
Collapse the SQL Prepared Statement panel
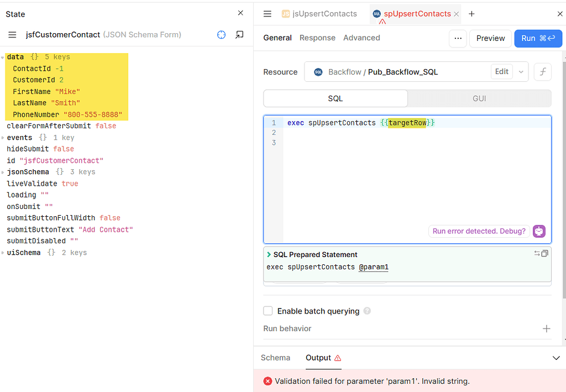click(x=269, y=255)
